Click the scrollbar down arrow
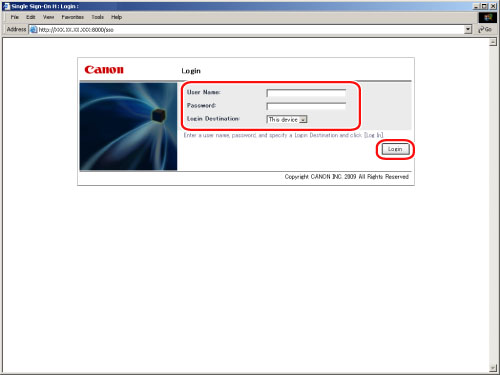This screenshot has width=500, height=375. (x=493, y=368)
